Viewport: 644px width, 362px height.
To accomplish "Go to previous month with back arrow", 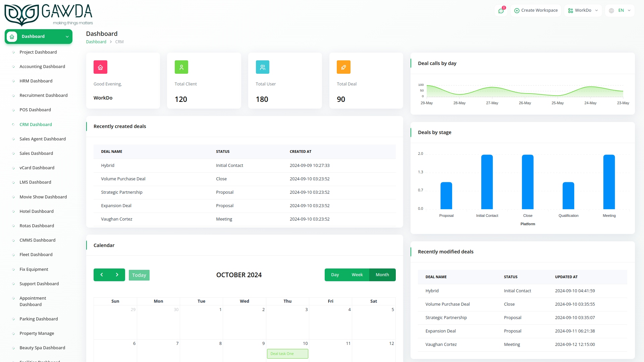I will [x=102, y=275].
